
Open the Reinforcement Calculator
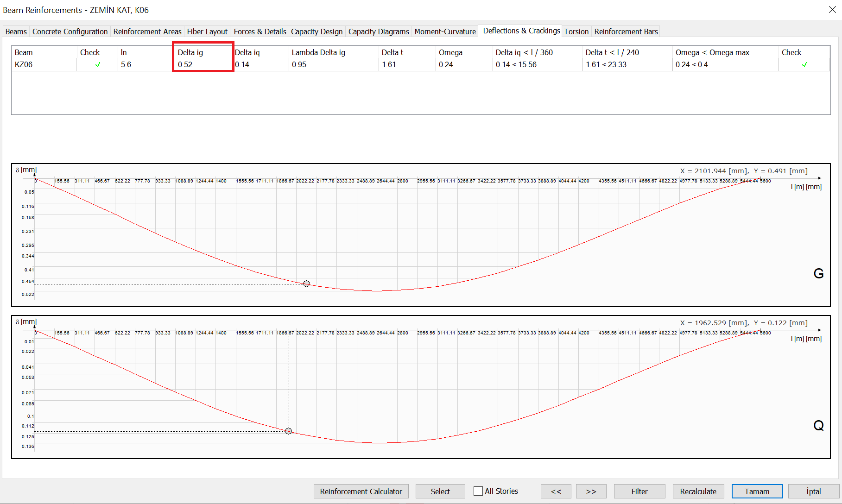361,491
